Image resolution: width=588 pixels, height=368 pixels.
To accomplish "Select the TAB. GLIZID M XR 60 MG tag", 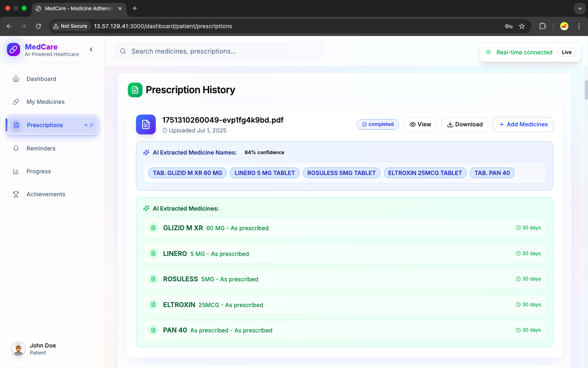I will 187,173.
